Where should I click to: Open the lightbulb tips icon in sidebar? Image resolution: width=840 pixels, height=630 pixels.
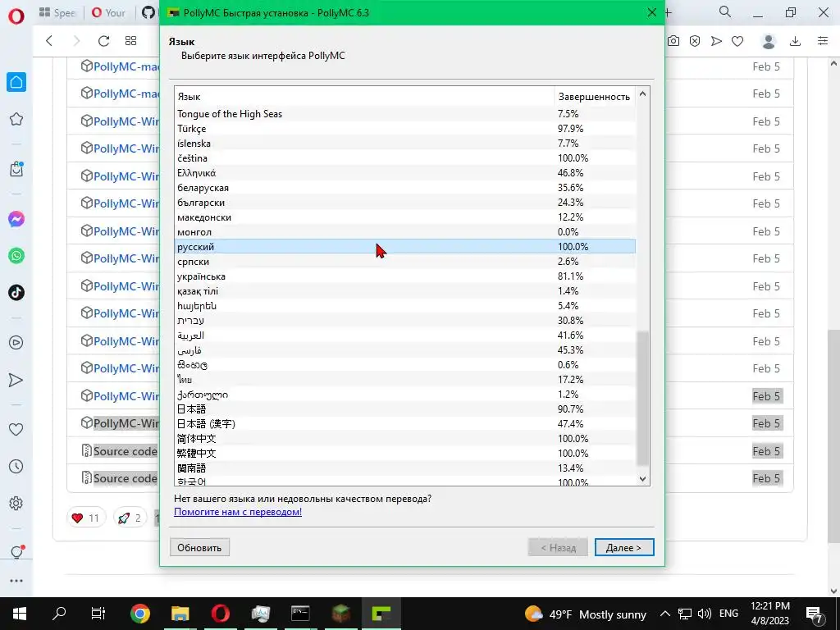point(16,552)
